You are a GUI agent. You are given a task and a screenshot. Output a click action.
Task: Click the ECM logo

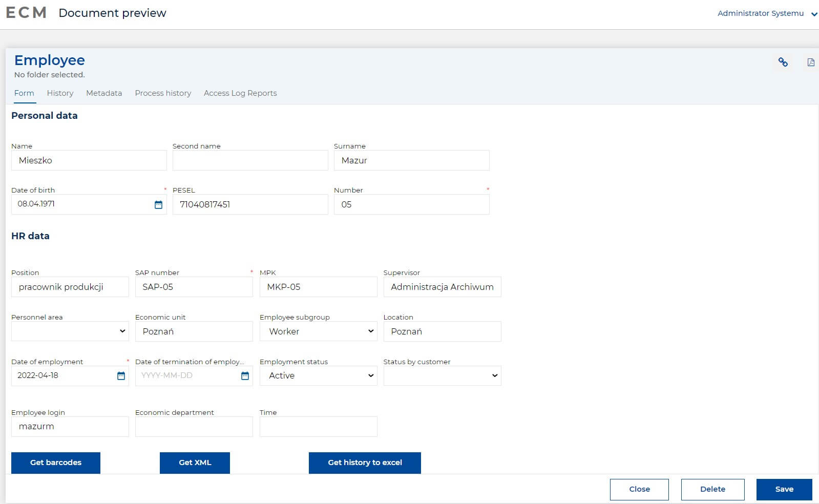point(26,13)
